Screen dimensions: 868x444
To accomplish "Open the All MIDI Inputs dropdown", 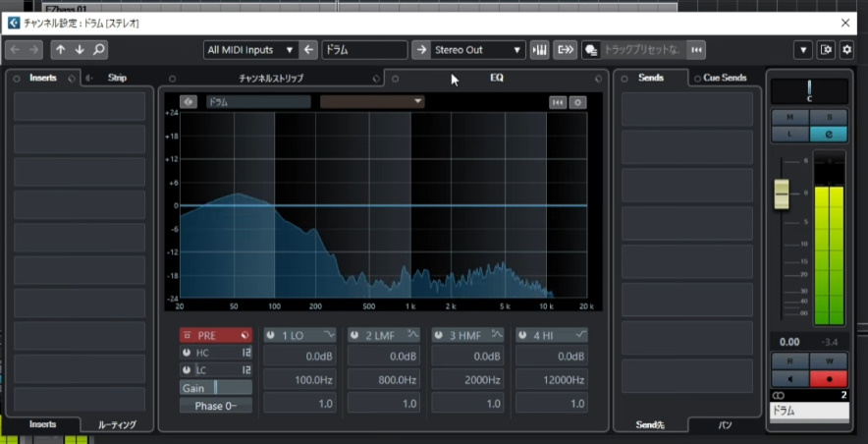I will pos(250,50).
